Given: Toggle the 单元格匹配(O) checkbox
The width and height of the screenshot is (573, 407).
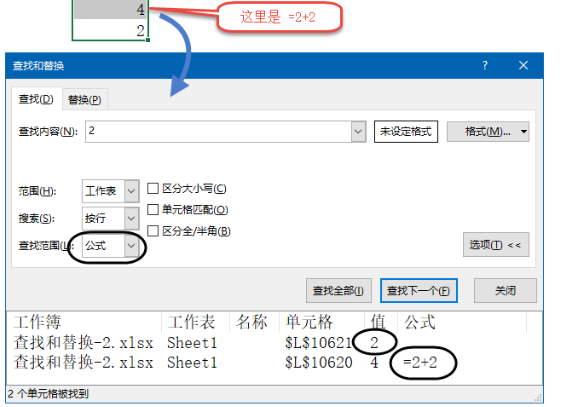Looking at the screenshot, I should click(153, 209).
